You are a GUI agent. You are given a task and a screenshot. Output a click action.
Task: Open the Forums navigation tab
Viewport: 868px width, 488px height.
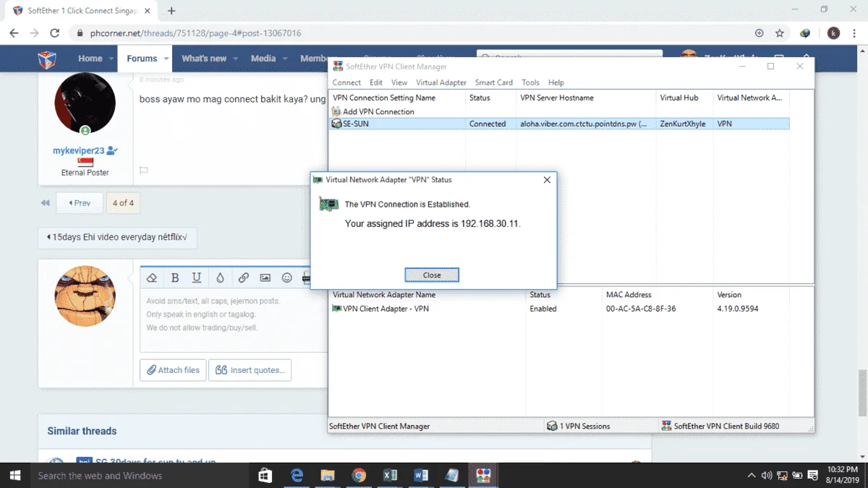142,59
